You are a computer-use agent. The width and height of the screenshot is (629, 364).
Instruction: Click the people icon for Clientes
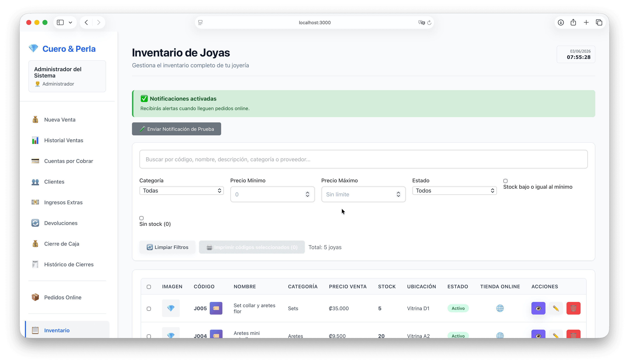tap(35, 182)
